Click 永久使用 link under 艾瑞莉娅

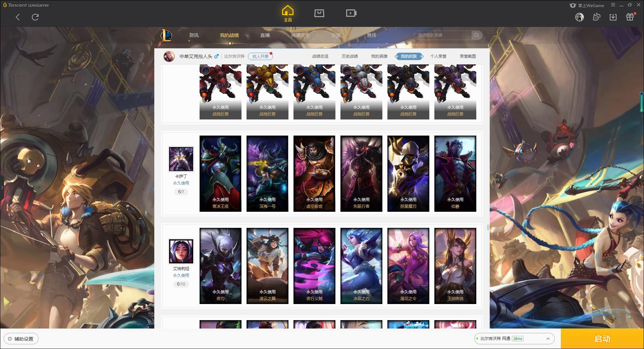tap(181, 276)
